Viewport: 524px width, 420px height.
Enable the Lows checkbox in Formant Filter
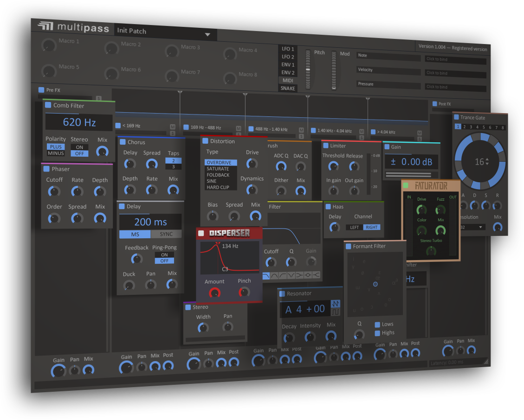[378, 324]
